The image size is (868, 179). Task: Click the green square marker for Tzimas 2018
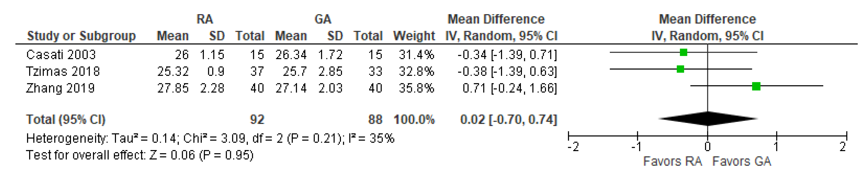click(680, 69)
